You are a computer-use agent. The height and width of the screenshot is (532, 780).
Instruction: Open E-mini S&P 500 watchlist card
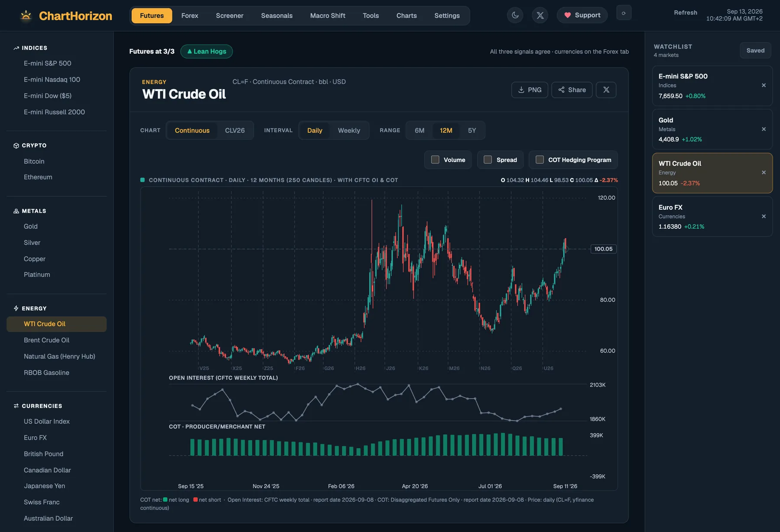[x=712, y=85]
